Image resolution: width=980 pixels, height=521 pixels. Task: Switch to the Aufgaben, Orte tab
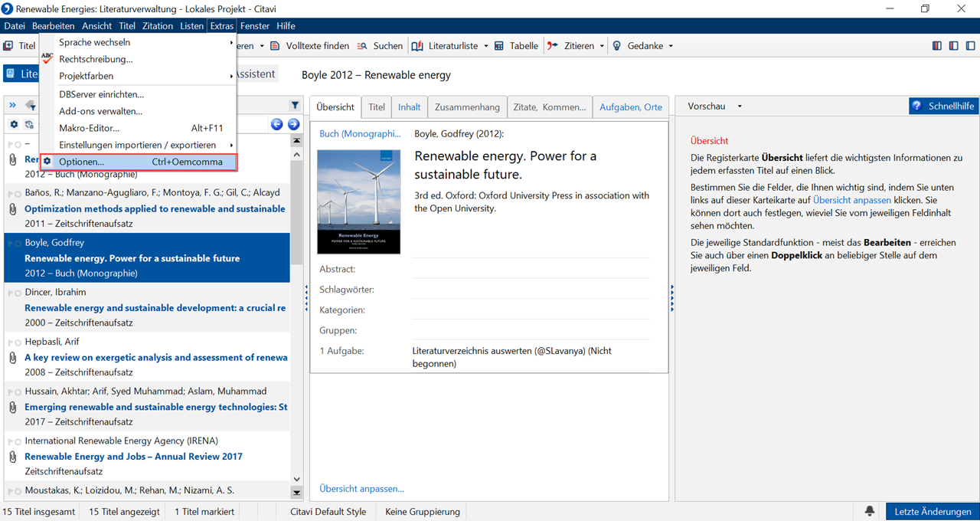point(630,107)
